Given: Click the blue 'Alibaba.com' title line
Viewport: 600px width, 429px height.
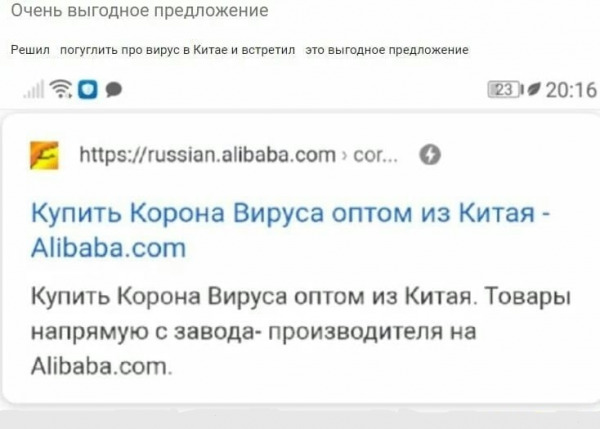Looking at the screenshot, I should coord(108,248).
